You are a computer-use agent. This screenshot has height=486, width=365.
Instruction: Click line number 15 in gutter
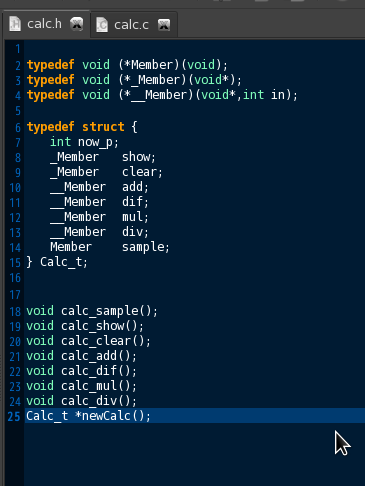(15, 263)
